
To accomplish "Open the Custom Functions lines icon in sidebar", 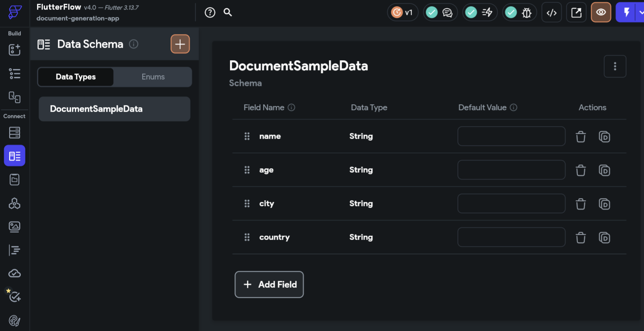I will [x=15, y=250].
